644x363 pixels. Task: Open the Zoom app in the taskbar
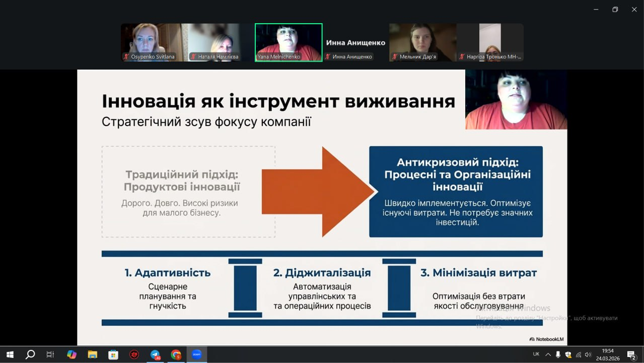pyautogui.click(x=196, y=354)
